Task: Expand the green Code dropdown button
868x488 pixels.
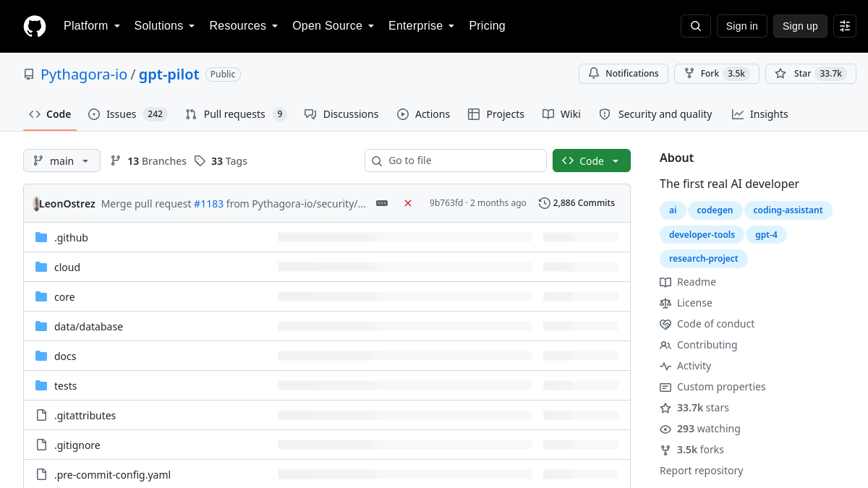Action: click(x=592, y=160)
